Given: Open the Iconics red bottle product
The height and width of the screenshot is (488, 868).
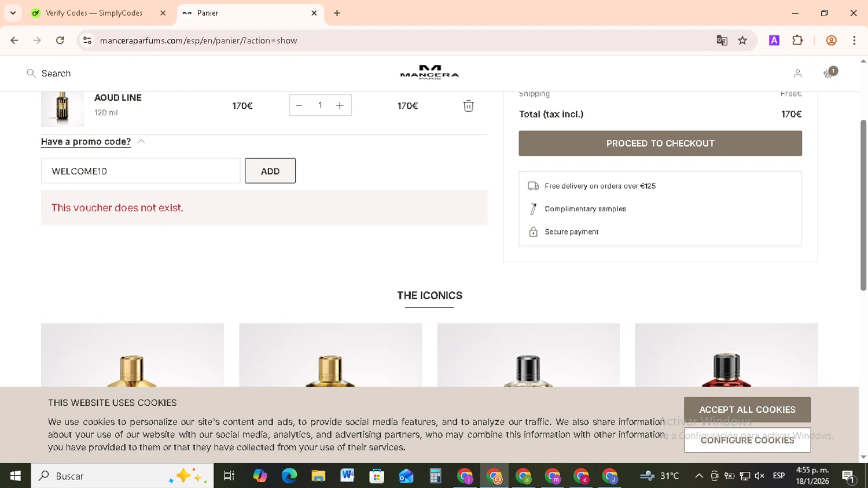Looking at the screenshot, I should pos(726,355).
